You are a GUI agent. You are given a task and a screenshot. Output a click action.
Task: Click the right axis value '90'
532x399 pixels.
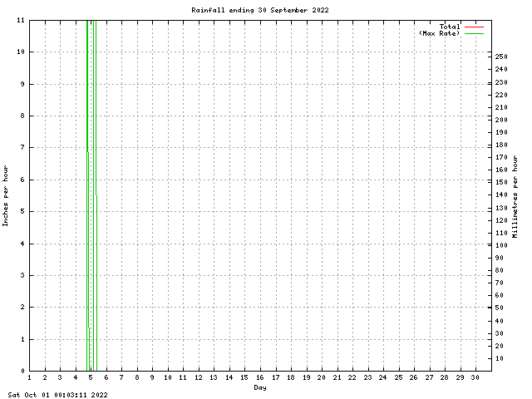click(499, 258)
